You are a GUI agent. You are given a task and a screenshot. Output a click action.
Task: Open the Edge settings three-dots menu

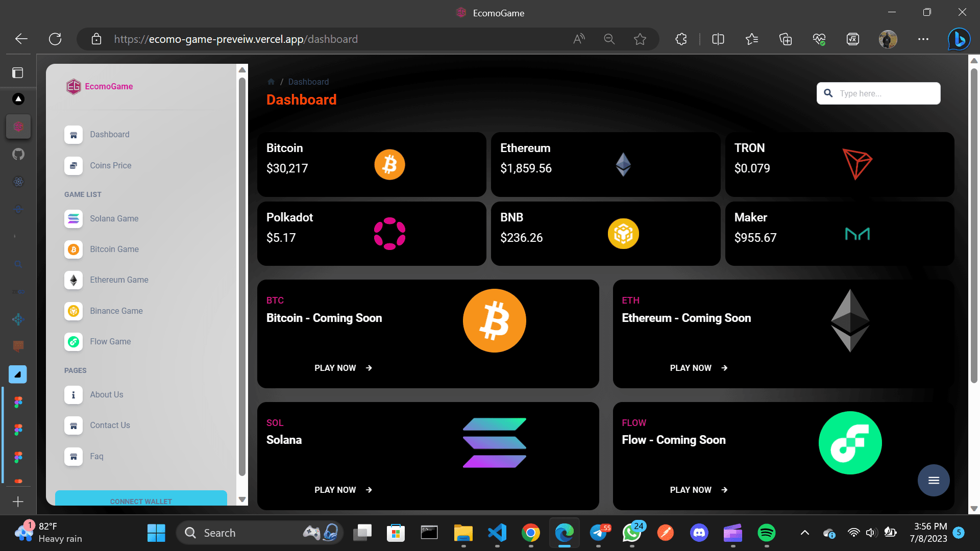[x=923, y=39]
